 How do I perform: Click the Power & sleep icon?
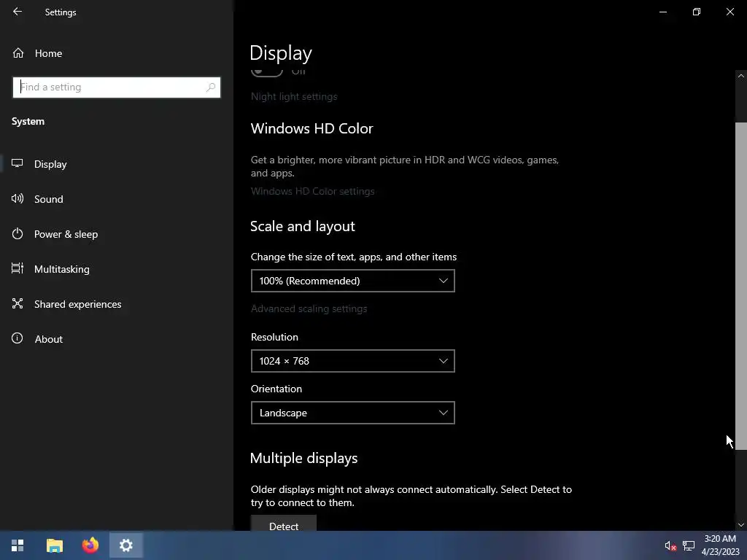(x=18, y=233)
